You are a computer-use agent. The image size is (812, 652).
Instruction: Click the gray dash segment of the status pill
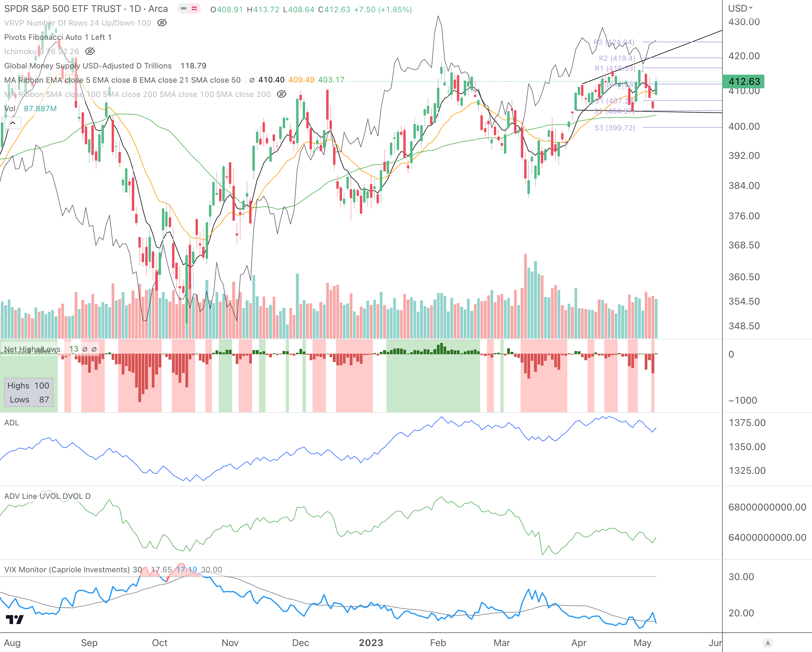point(183,8)
